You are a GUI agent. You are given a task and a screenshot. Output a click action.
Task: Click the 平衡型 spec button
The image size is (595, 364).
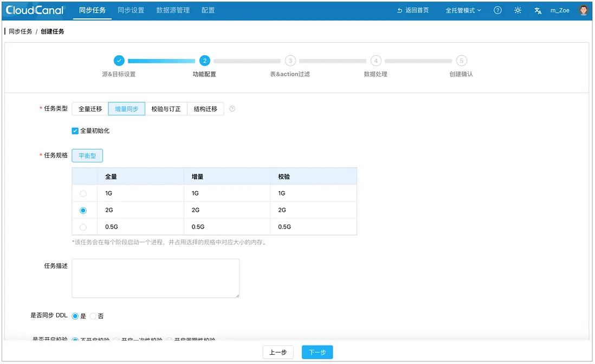point(87,156)
